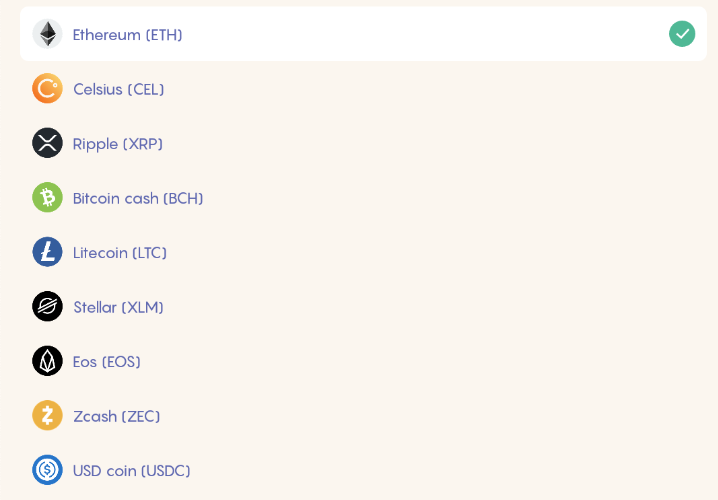The width and height of the screenshot is (718, 500).
Task: Pick Eos (EOS) text label
Action: point(107,362)
